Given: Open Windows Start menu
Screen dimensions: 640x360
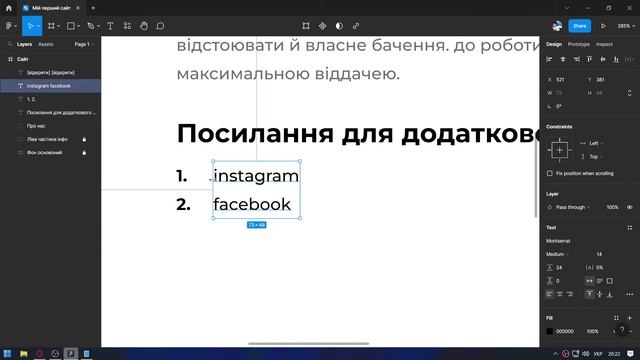Looking at the screenshot, I should click(7, 353).
